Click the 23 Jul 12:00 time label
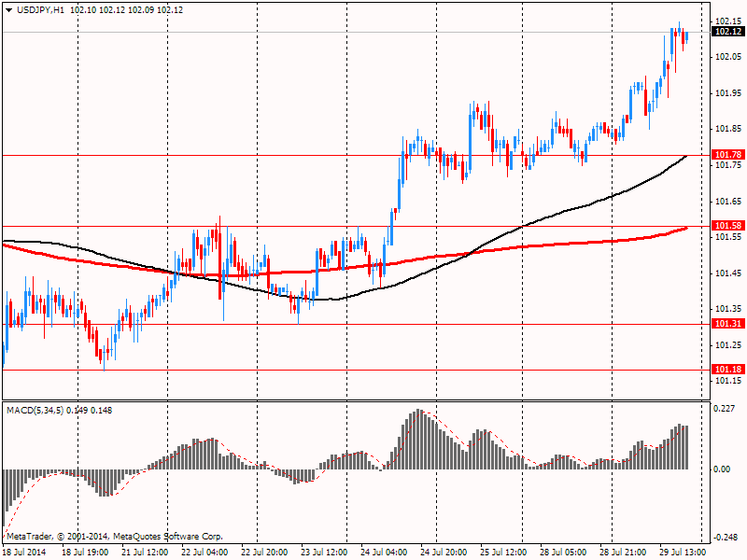Screen dimensions: 747x560 pos(324,553)
